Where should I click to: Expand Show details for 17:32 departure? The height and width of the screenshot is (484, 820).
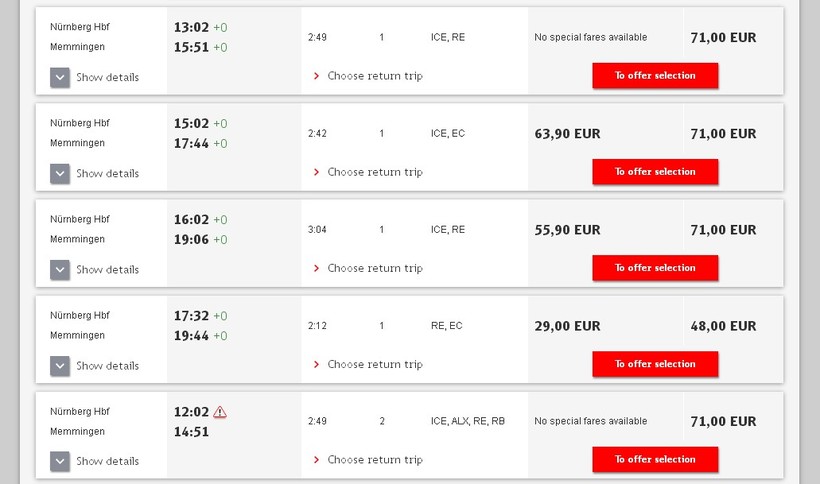[x=60, y=365]
